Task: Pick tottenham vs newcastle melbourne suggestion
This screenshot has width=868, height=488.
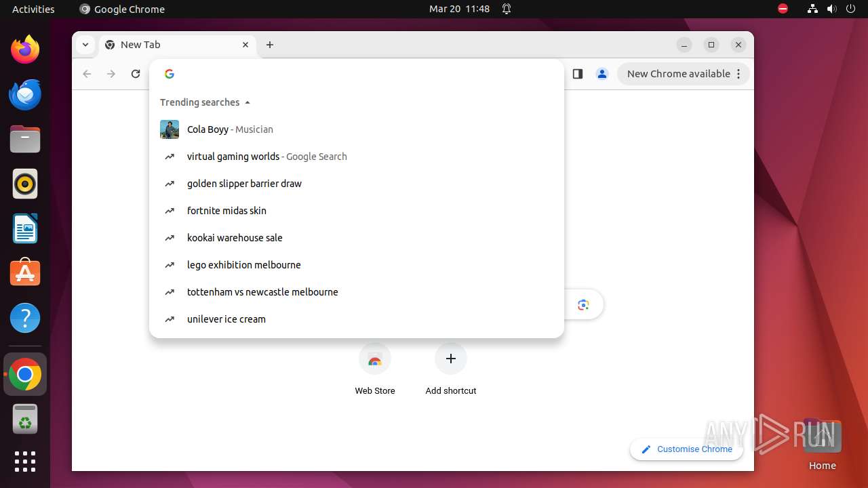Action: point(357,292)
